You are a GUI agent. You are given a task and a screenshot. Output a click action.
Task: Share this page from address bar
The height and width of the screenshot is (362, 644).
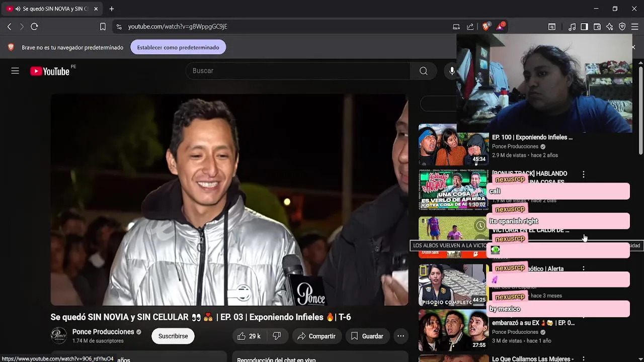coord(470,27)
